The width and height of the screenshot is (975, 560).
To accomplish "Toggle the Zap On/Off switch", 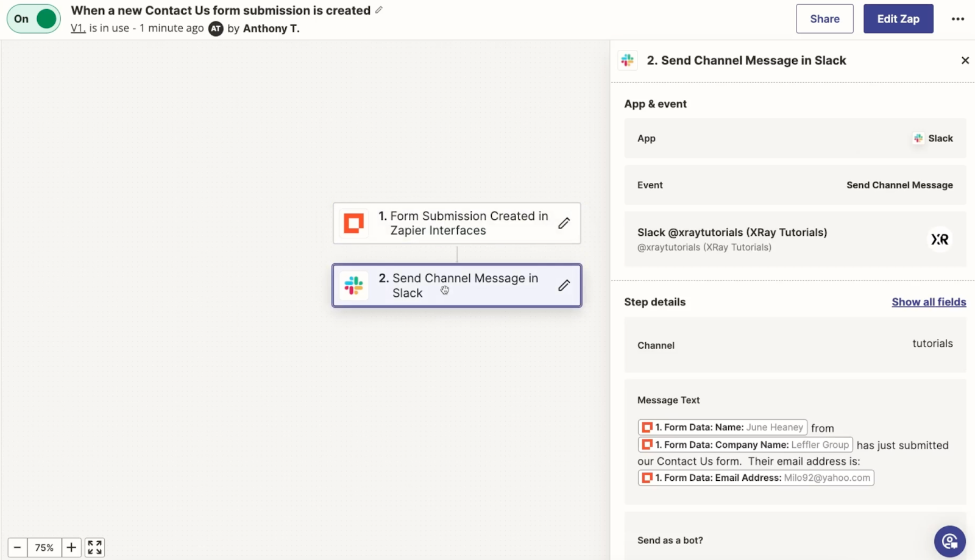I will pos(34,19).
